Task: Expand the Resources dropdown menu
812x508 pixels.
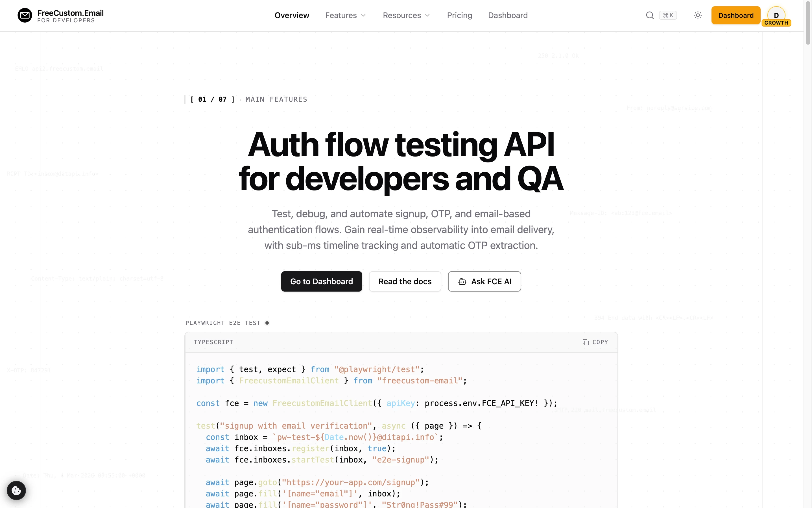Action: (x=402, y=16)
